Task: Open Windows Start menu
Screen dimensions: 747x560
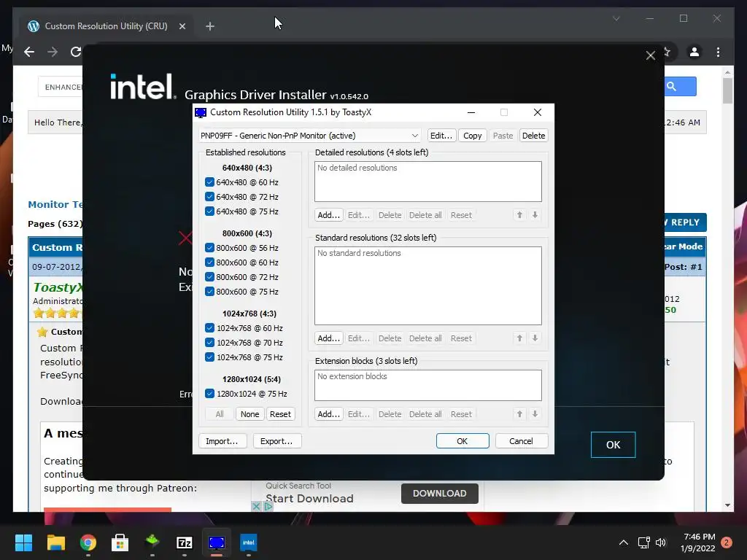Action: (x=23, y=542)
